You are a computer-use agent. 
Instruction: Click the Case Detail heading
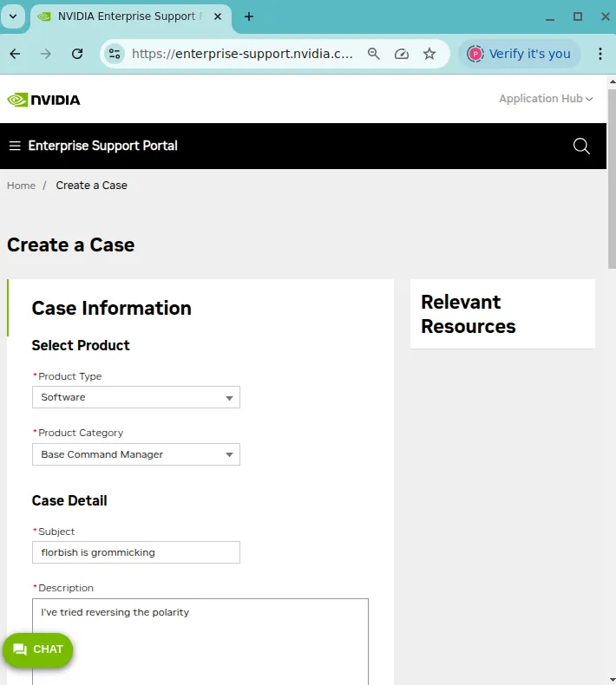(x=69, y=500)
